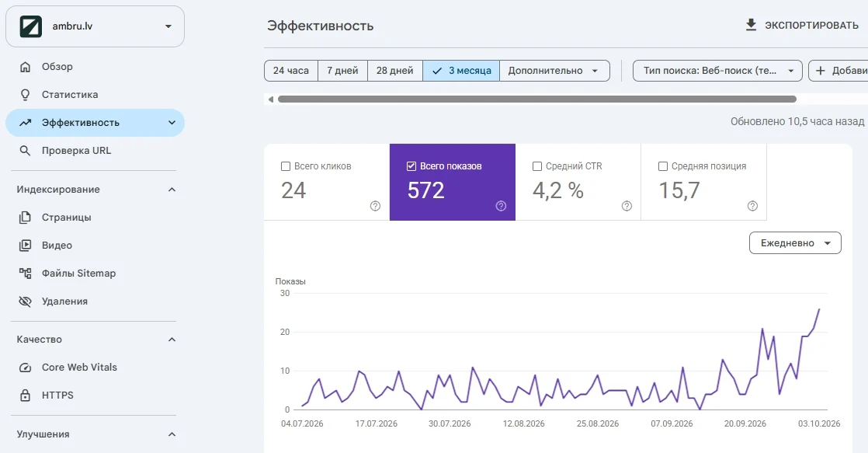This screenshot has height=453, width=868.
Task: Open Обзор in the sidebar
Action: pyautogui.click(x=95, y=67)
